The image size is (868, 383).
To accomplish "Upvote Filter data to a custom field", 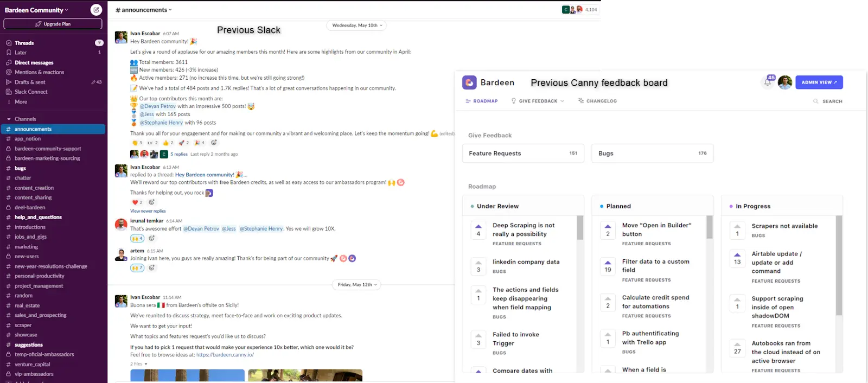I will 608,266.
